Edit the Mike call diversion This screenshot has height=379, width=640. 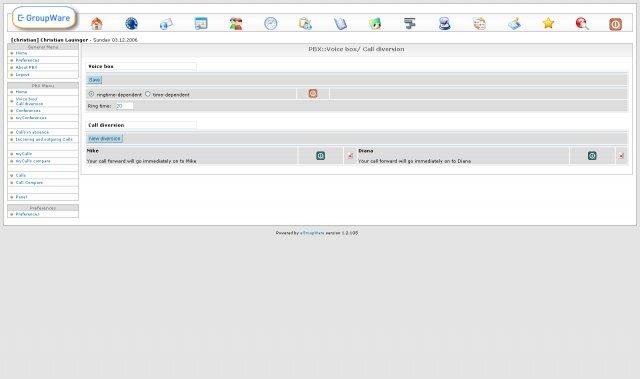click(x=321, y=155)
